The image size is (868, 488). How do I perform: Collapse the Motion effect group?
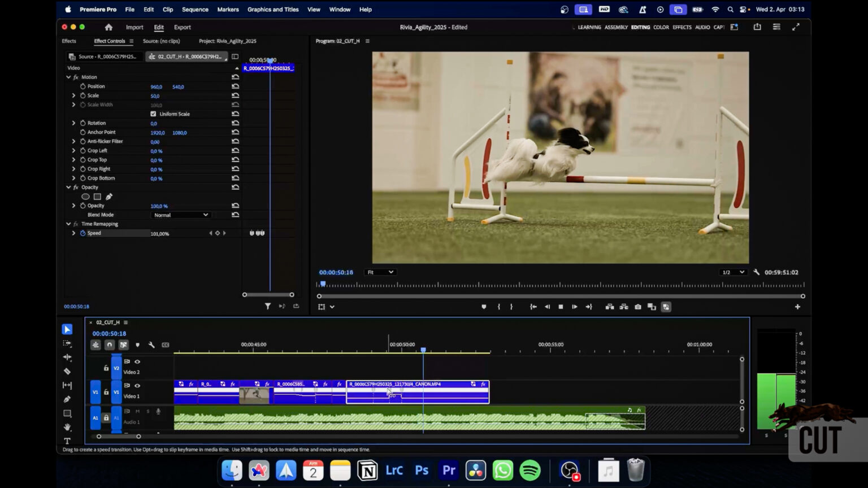(68, 77)
